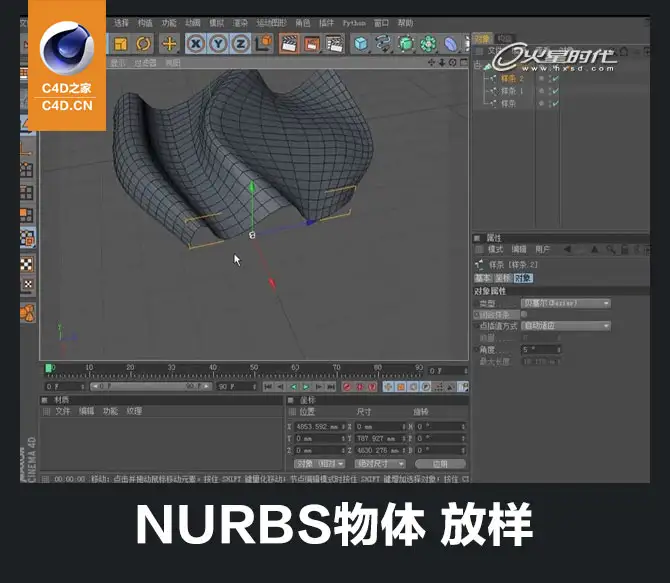Switch to the 坐标 attribute tab
670x583 pixels.
click(502, 278)
